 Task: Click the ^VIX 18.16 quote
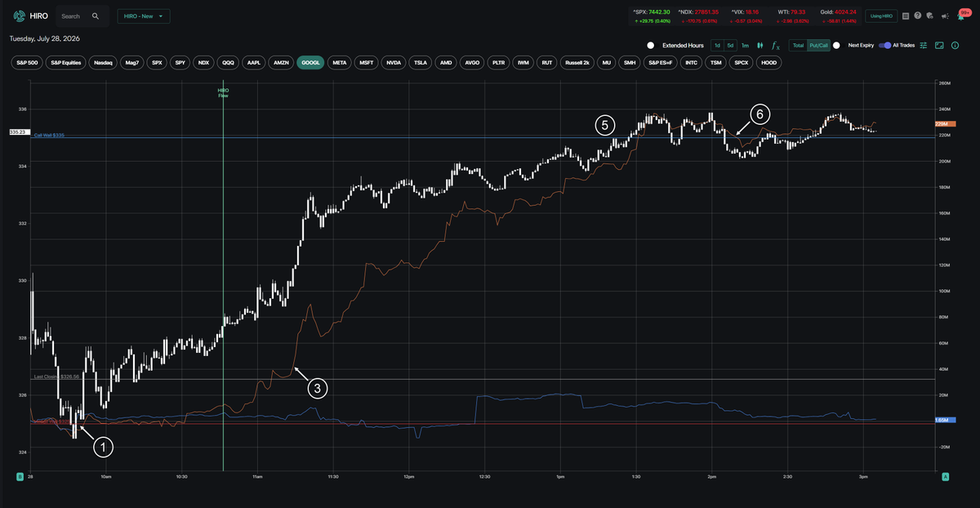point(744,12)
